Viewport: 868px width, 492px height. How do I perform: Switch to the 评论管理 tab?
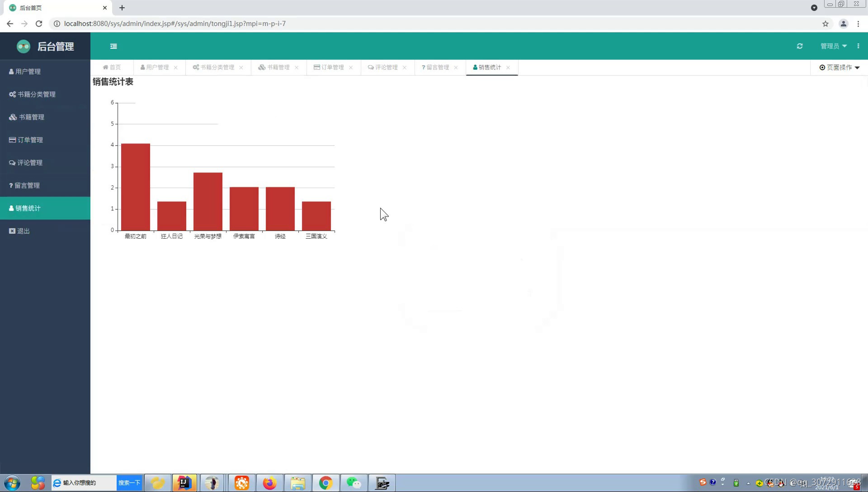pyautogui.click(x=383, y=67)
